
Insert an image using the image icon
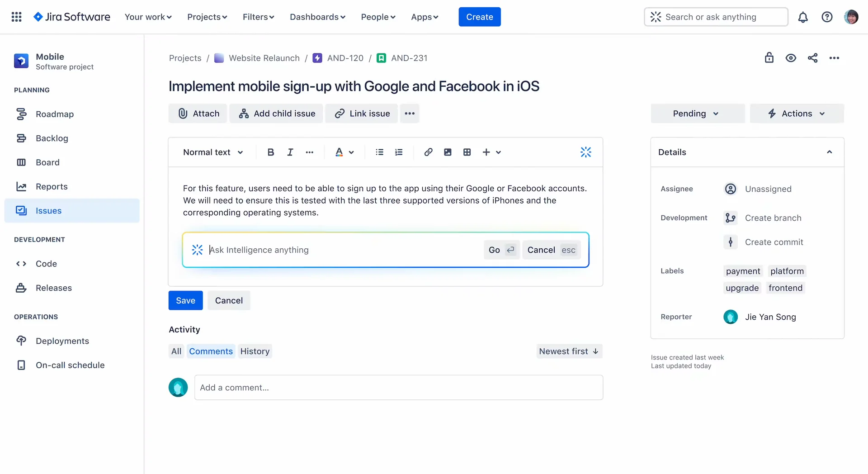448,152
